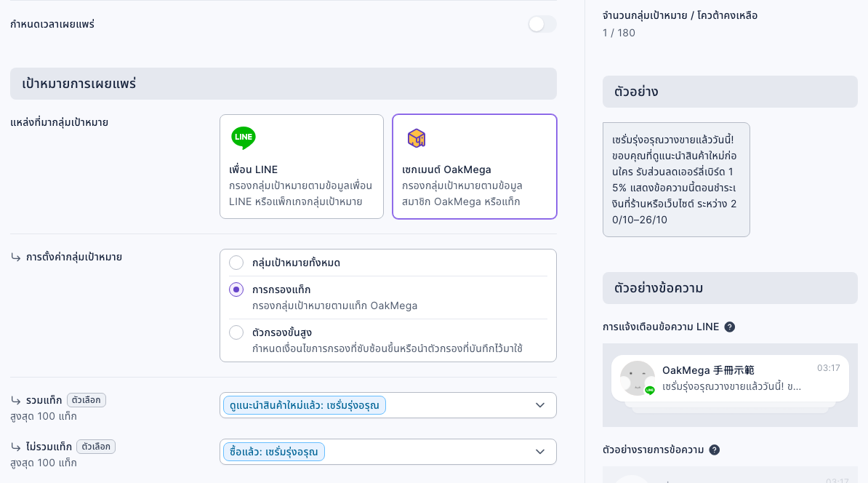Image resolution: width=868 pixels, height=483 pixels.
Task: Choose the เพื่อน LINE audience source card
Action: point(302,167)
